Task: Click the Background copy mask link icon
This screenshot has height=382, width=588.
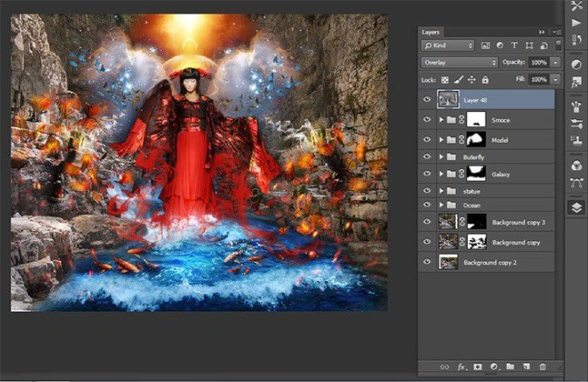Action: [462, 243]
